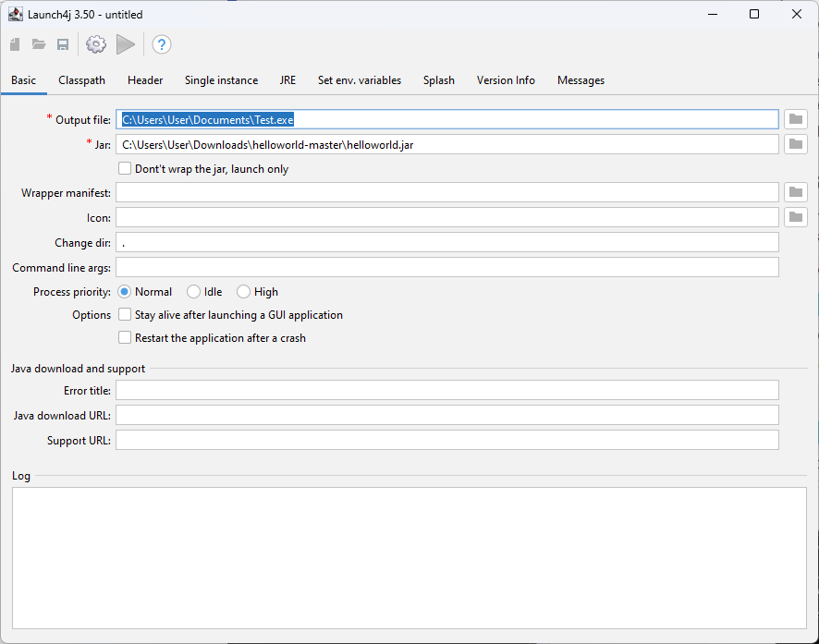Browse for Output file folder icon
This screenshot has width=819, height=644.
[796, 119]
